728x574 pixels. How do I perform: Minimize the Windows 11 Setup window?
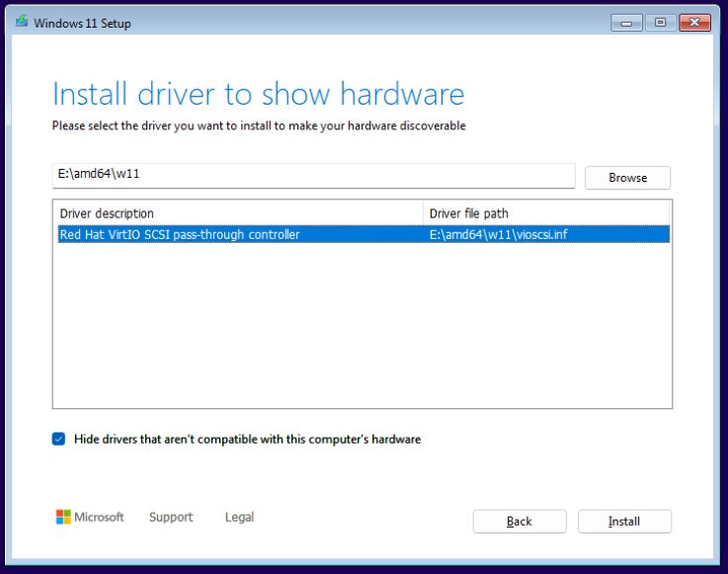click(627, 24)
